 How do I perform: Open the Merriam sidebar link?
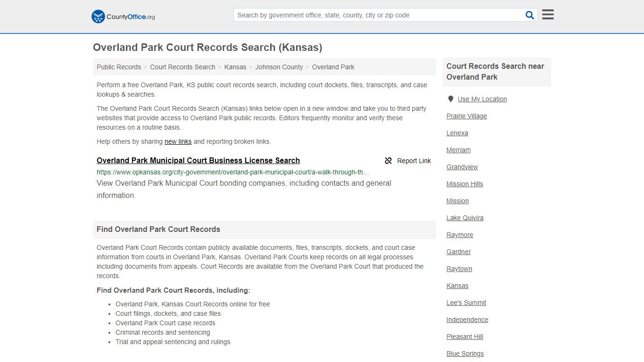pos(459,150)
